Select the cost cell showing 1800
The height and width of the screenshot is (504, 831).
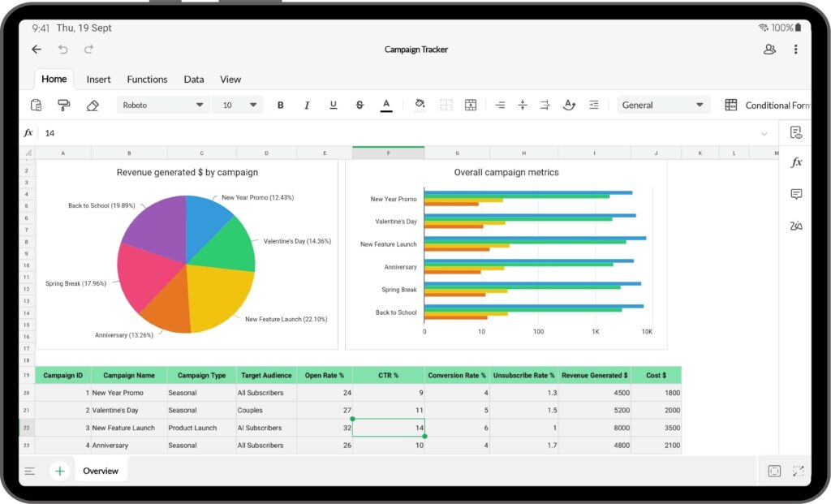pyautogui.click(x=656, y=393)
